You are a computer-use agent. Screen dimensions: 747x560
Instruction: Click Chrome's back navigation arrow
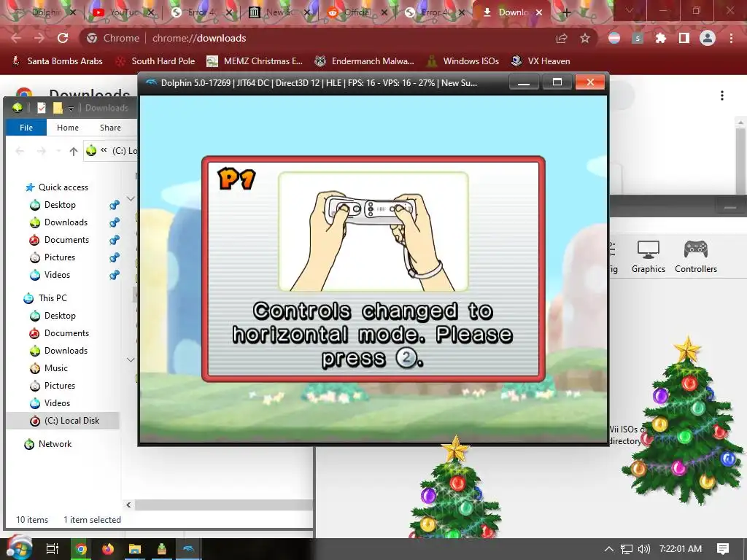pos(16,38)
